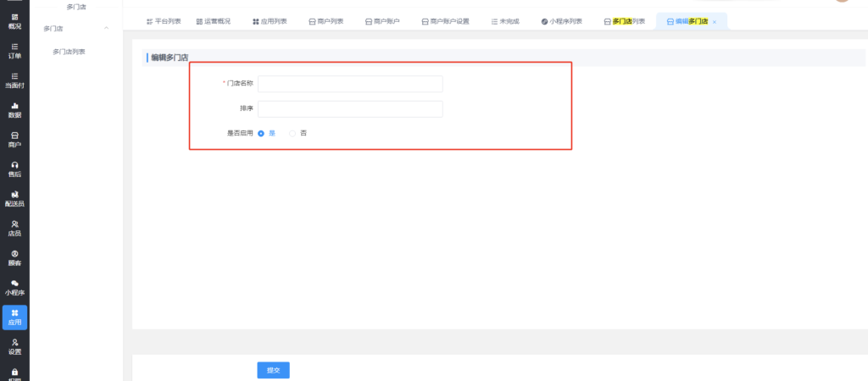The image size is (868, 381).
Task: Click the 门店名称 input field
Action: [350, 84]
